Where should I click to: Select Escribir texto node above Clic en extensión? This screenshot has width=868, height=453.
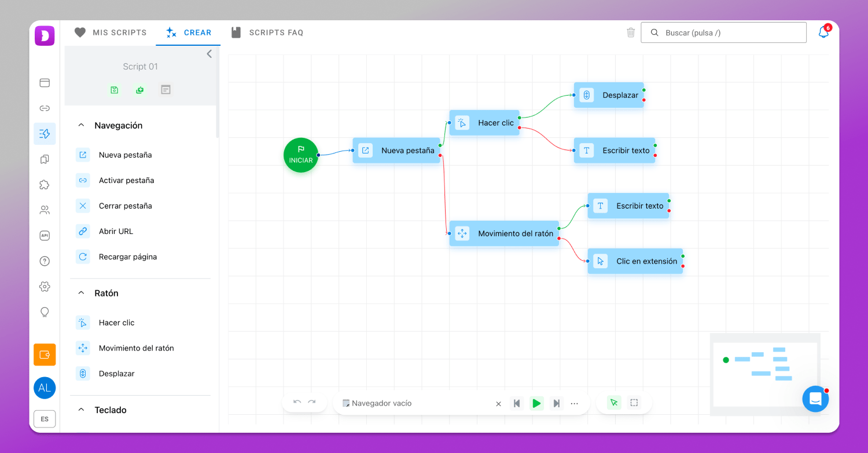[628, 206]
